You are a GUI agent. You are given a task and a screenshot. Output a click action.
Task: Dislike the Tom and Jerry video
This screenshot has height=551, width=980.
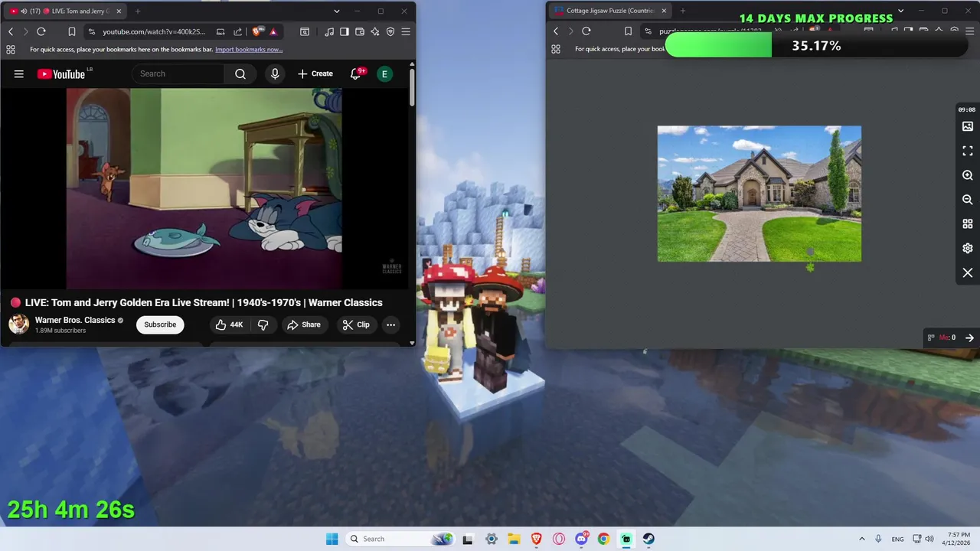click(x=263, y=324)
